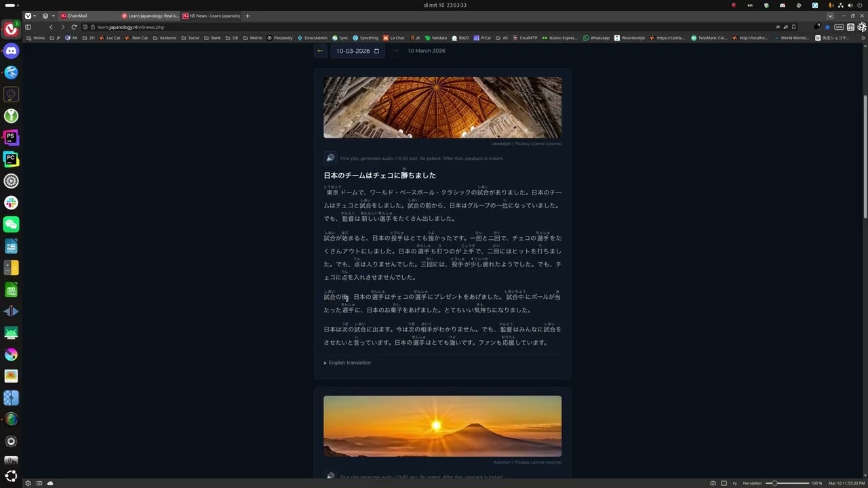Open the VPN extension button
Image resolution: width=868 pixels, height=488 pixels.
tap(839, 27)
